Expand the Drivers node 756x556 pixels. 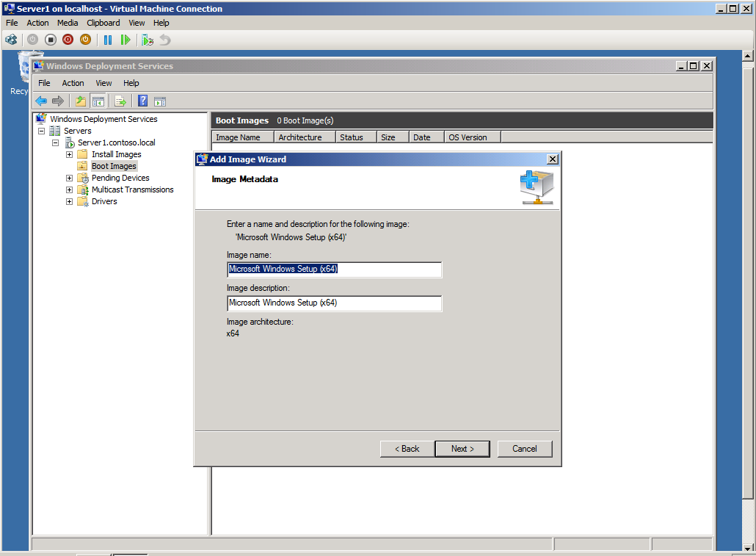point(70,202)
